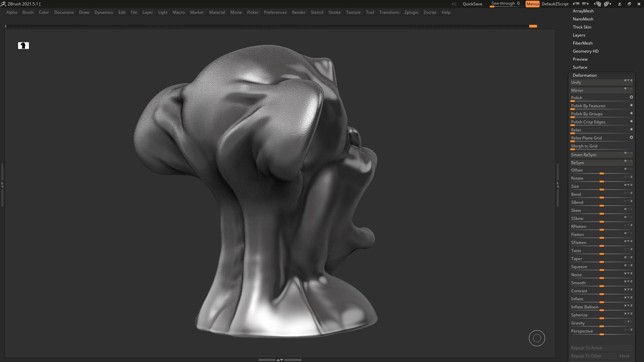Collapse the Deformation sub-palette

point(585,75)
